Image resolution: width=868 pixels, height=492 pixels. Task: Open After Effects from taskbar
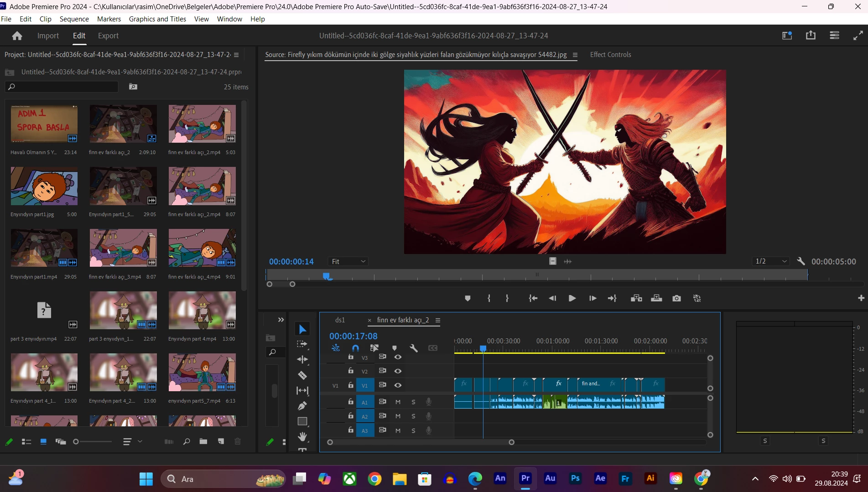point(600,479)
